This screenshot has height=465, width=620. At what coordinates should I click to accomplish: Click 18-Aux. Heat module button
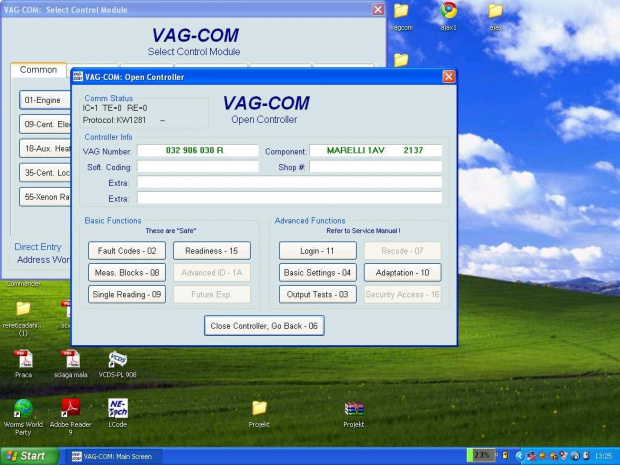tap(45, 149)
